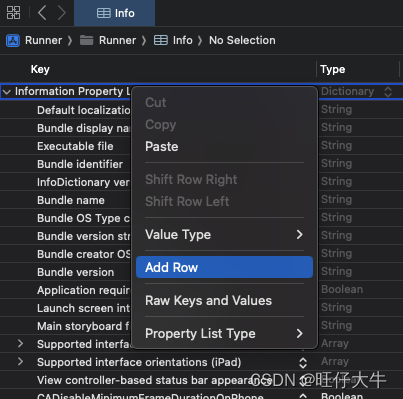403x399 pixels.
Task: Click Array type of orientations (iPad) row
Action: pyautogui.click(x=335, y=361)
